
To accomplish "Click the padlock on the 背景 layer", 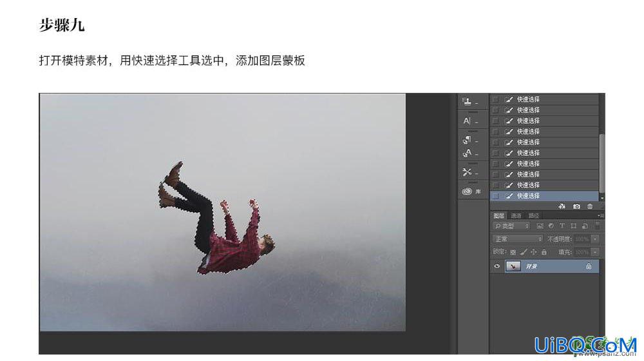I will (x=589, y=266).
